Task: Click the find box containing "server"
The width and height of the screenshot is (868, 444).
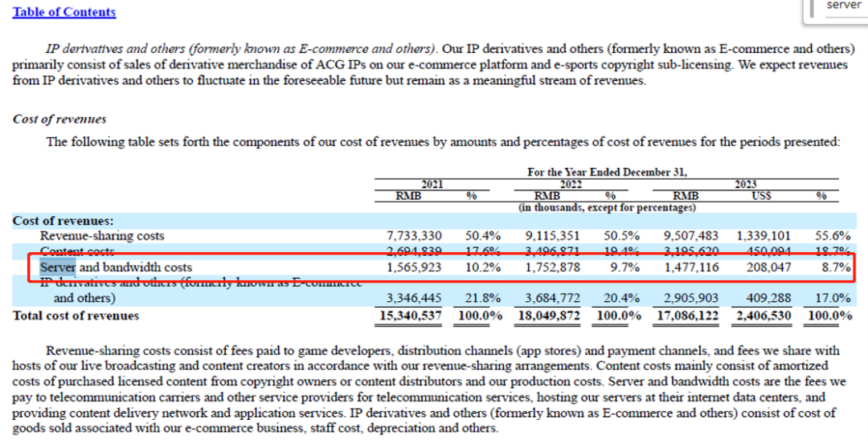Action: [x=844, y=6]
